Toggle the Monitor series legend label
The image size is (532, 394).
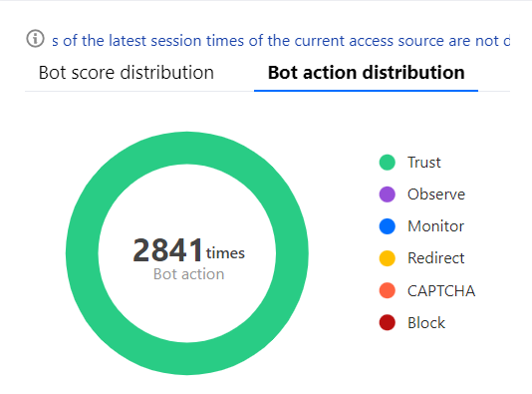(436, 226)
